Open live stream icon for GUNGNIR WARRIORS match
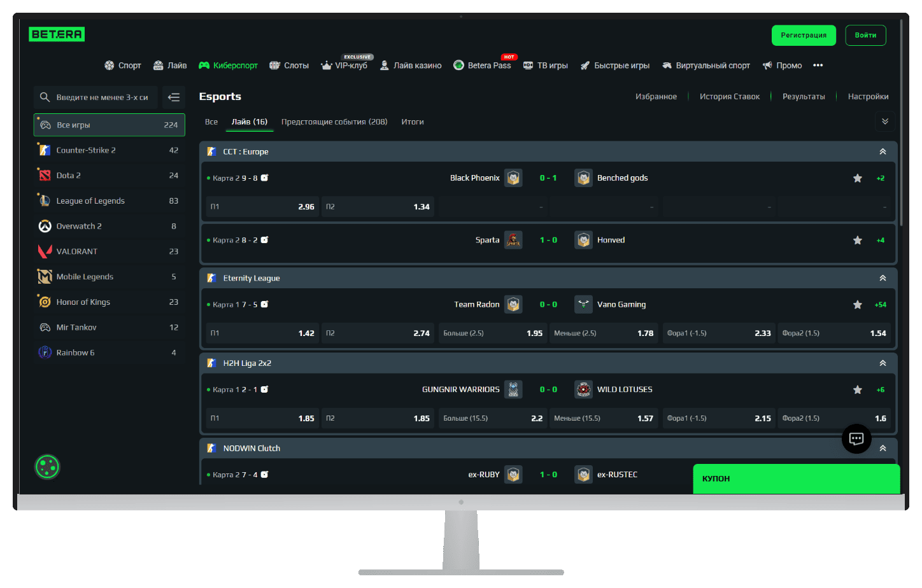The width and height of the screenshot is (922, 588). coord(264,389)
